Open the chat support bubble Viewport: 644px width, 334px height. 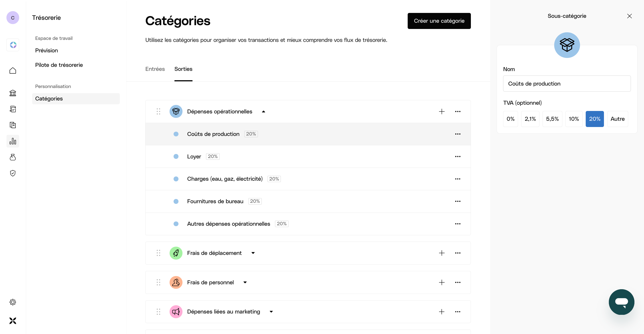click(621, 302)
